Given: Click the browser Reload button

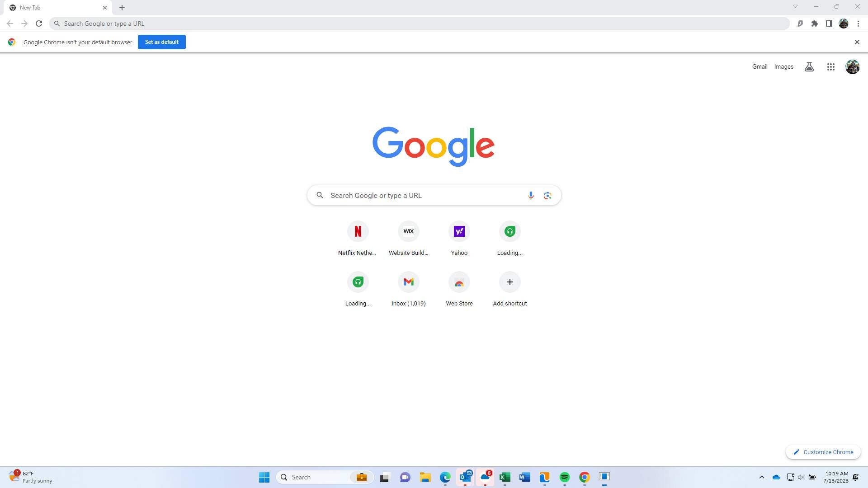Looking at the screenshot, I should click(x=39, y=23).
